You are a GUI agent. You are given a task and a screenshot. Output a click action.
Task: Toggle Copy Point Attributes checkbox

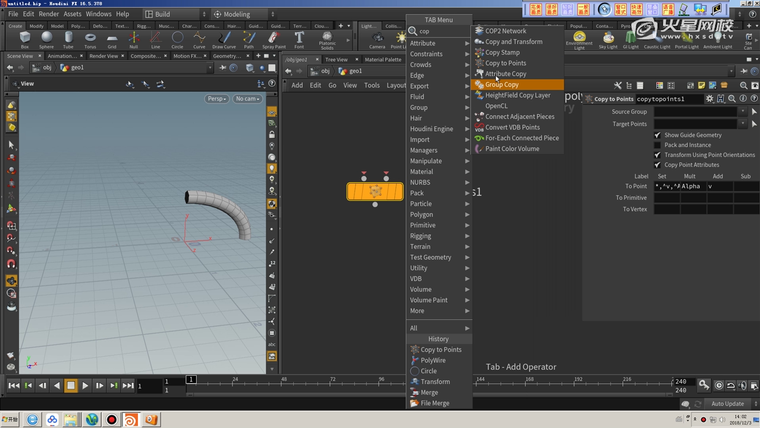click(657, 165)
